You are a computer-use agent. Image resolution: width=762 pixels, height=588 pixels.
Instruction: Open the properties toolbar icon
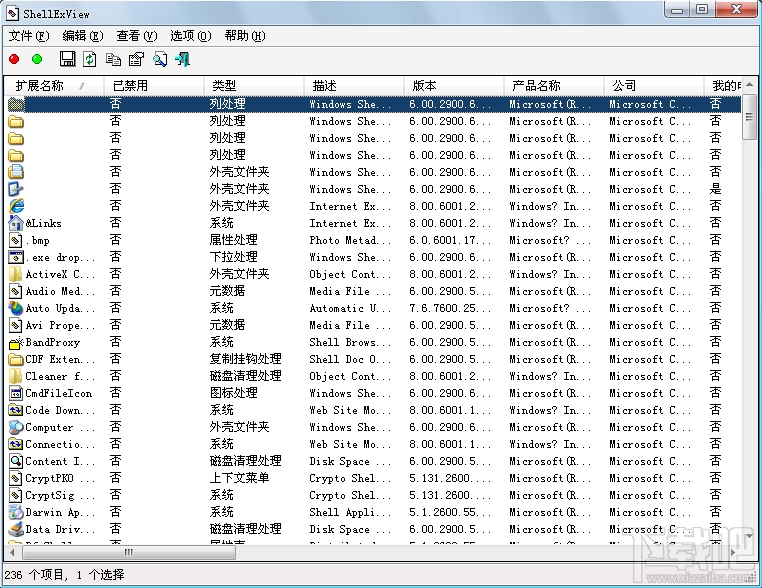click(x=136, y=59)
